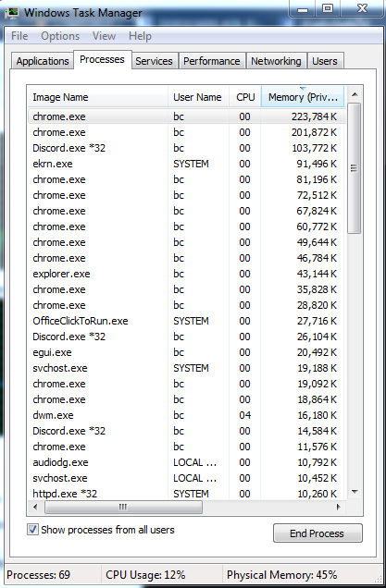The image size is (386, 588).
Task: Open the File menu
Action: point(19,36)
